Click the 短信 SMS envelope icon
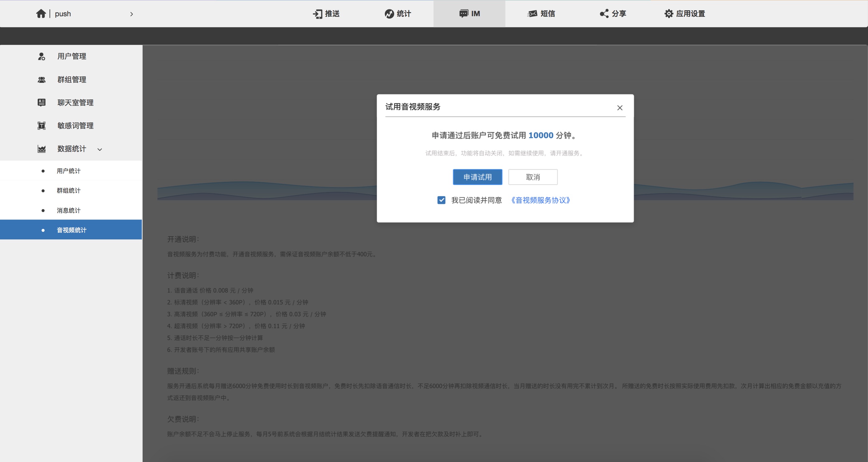868x462 pixels. coord(532,14)
